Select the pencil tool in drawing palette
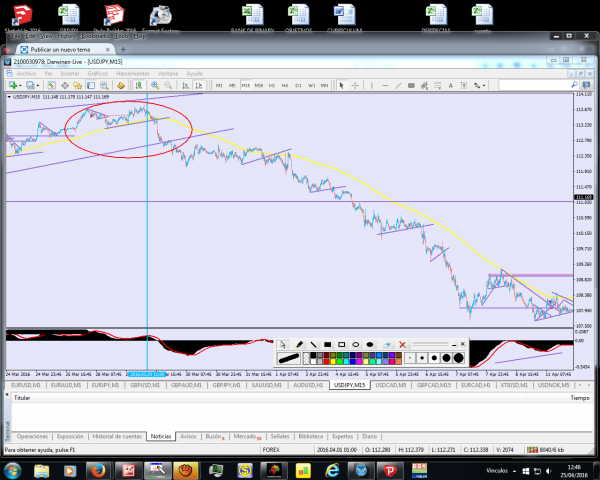Screen dimensions: 600x480 coord(300,344)
